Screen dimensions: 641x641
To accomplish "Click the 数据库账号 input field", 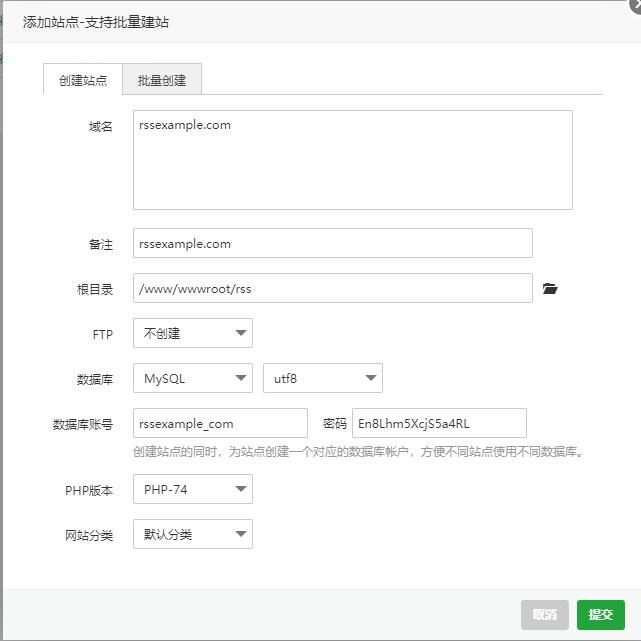I will [x=220, y=424].
